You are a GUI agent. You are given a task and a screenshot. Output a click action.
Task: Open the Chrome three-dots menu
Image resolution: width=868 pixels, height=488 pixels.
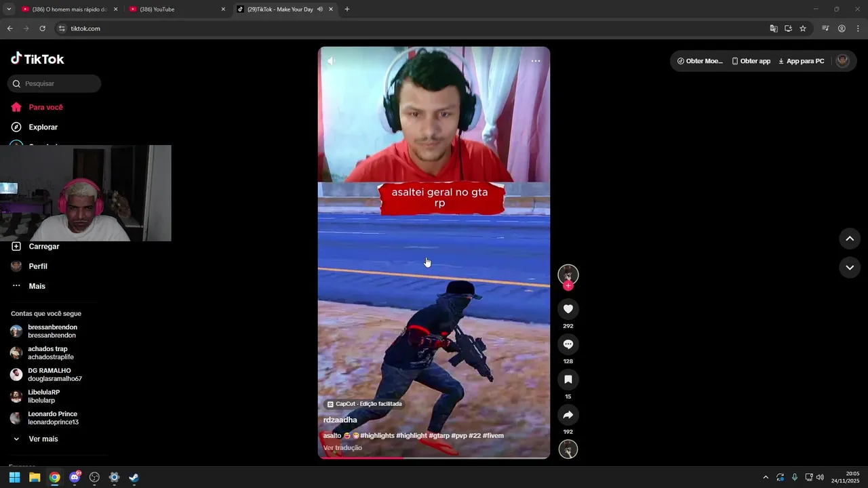pos(858,28)
